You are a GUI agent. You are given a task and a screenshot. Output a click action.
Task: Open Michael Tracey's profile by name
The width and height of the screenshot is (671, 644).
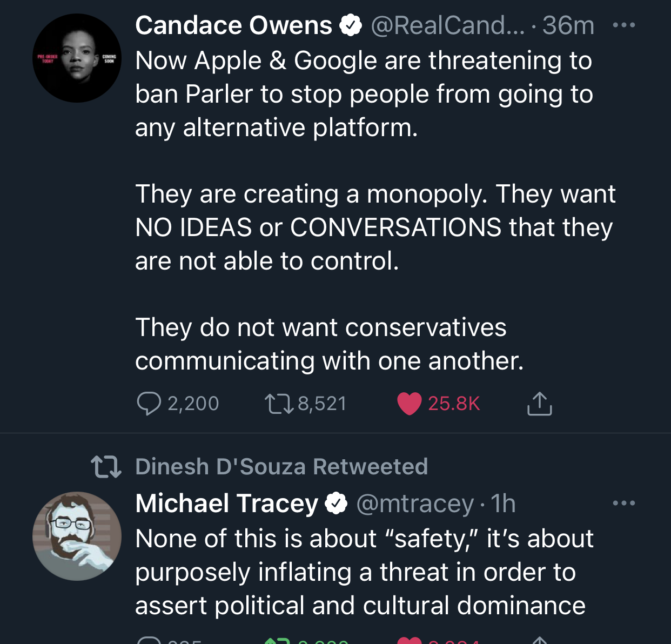coord(226,504)
